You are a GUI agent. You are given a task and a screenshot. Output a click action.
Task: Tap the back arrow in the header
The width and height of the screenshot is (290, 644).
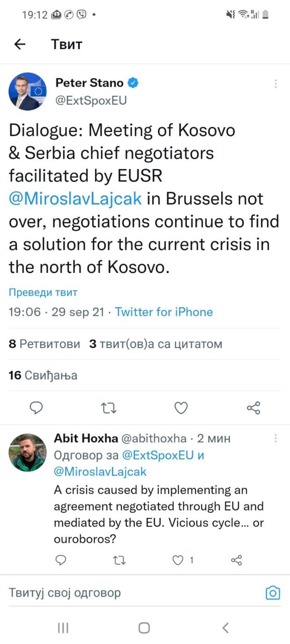coord(20,44)
